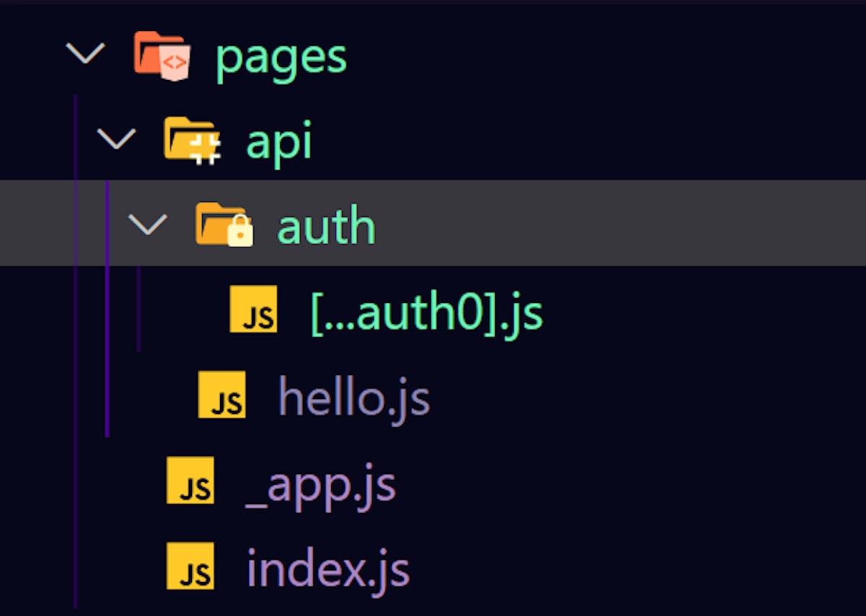
Task: Click the JS icon beside [...auth0].js
Action: coord(253,309)
